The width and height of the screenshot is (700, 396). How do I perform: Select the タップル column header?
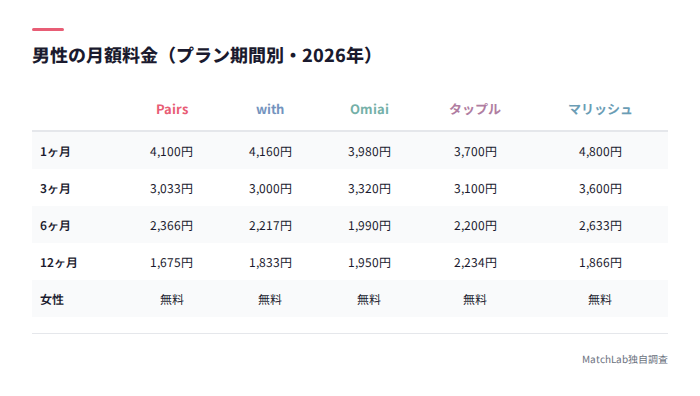[475, 109]
